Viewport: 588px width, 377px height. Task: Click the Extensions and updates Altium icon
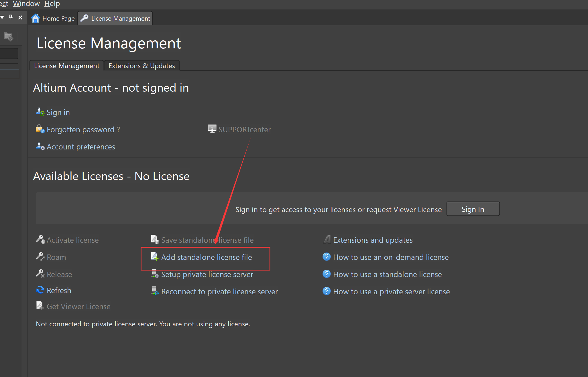coord(327,239)
